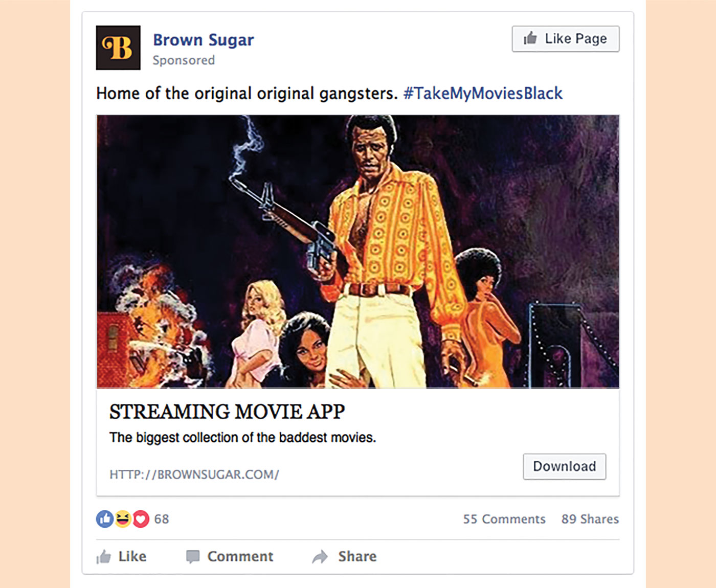Click the Sponsored label under the page name

click(184, 60)
